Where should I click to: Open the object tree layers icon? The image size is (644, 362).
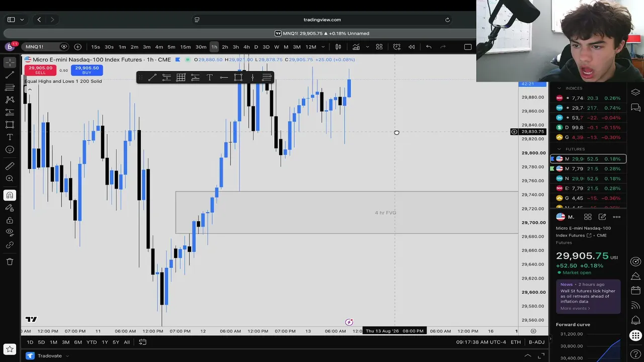click(x=635, y=93)
